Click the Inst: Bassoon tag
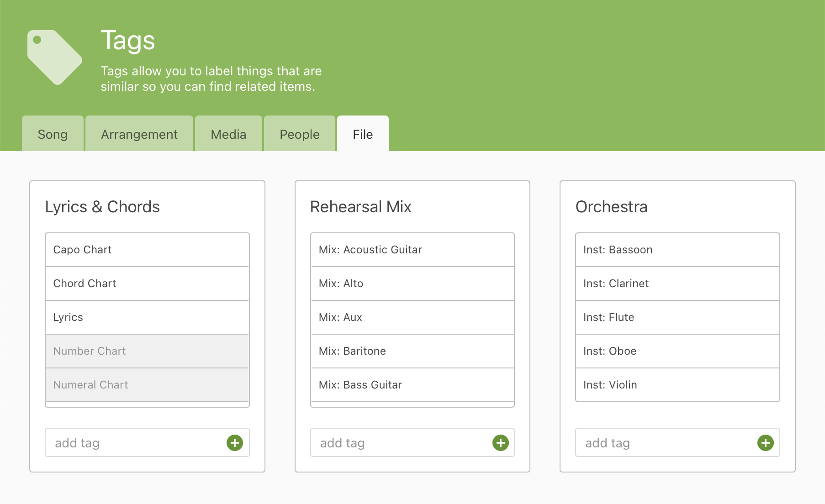This screenshot has width=825, height=504. point(677,250)
